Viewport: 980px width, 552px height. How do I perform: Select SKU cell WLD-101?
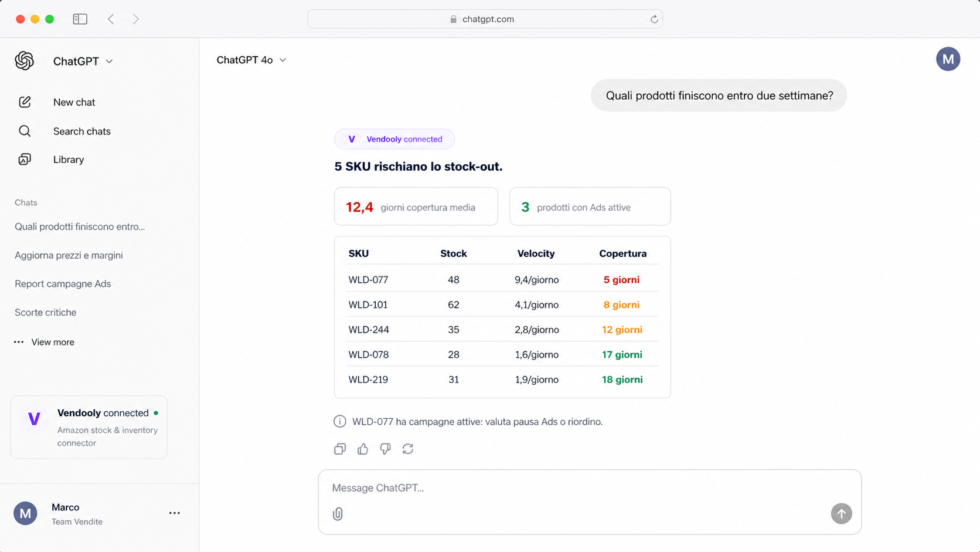(368, 305)
